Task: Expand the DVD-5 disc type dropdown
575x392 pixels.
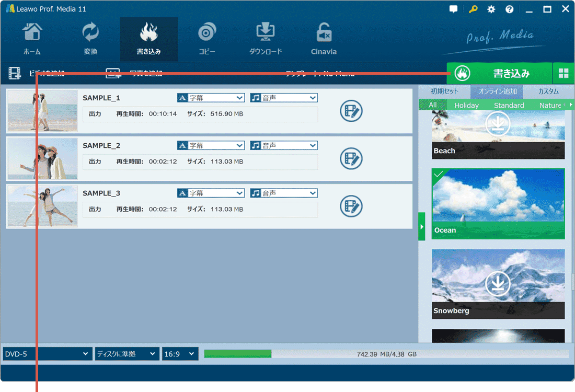Action: coord(48,354)
